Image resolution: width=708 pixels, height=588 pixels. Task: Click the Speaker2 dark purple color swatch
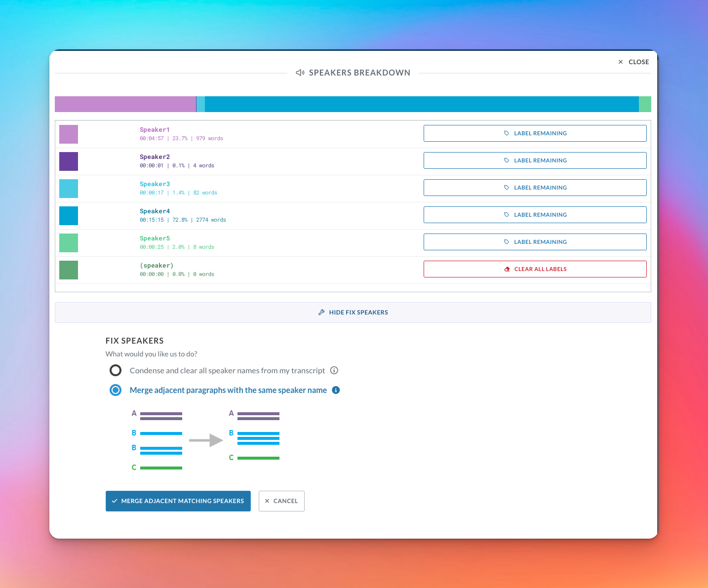pos(69,161)
